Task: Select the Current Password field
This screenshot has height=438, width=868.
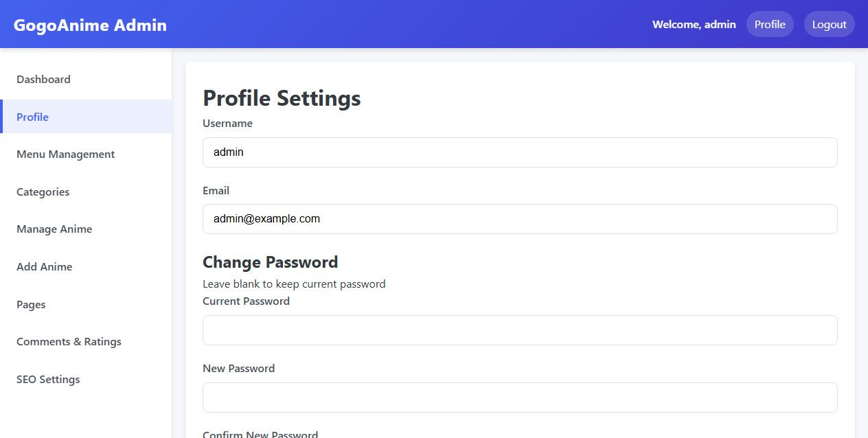Action: coord(519,330)
